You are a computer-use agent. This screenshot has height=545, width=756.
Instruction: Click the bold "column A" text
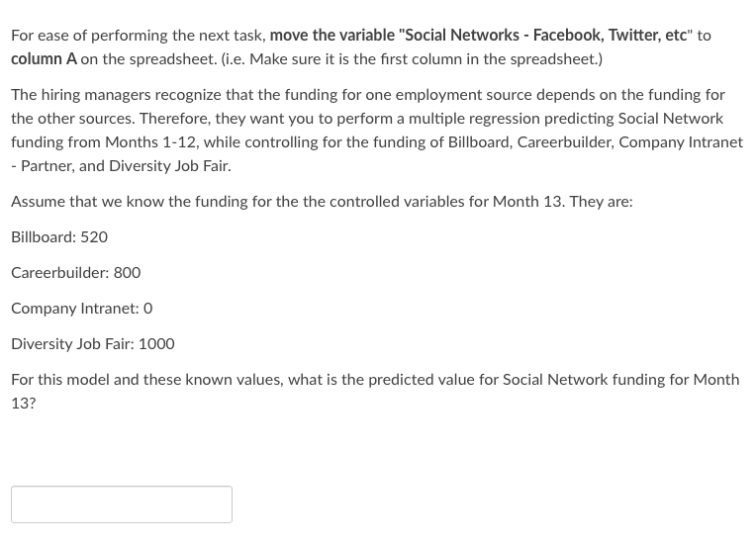(44, 58)
